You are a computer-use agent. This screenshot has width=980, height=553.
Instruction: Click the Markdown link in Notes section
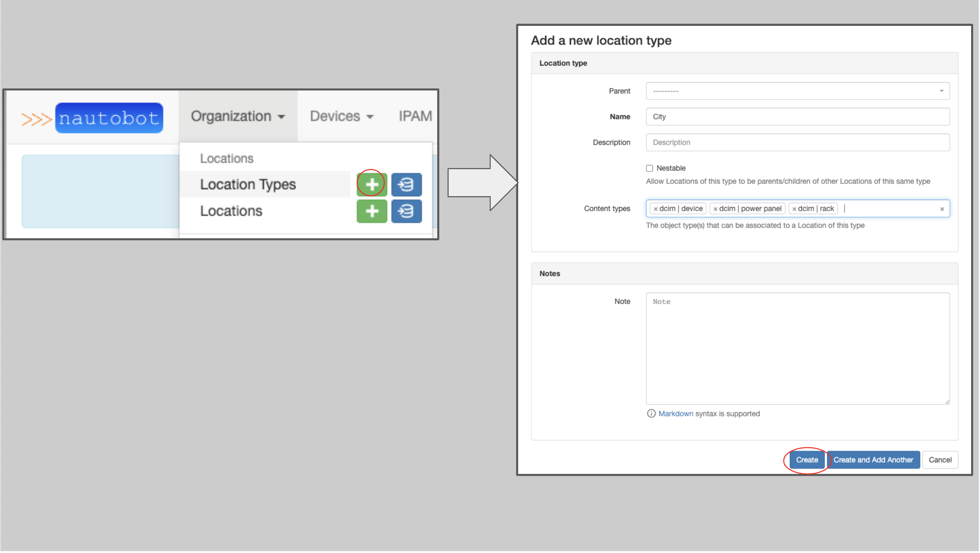675,413
